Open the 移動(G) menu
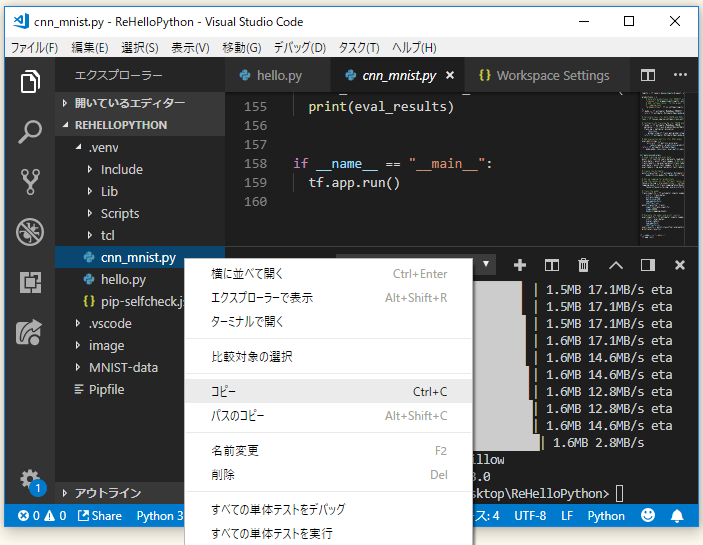Image resolution: width=703 pixels, height=545 pixels. tap(242, 48)
